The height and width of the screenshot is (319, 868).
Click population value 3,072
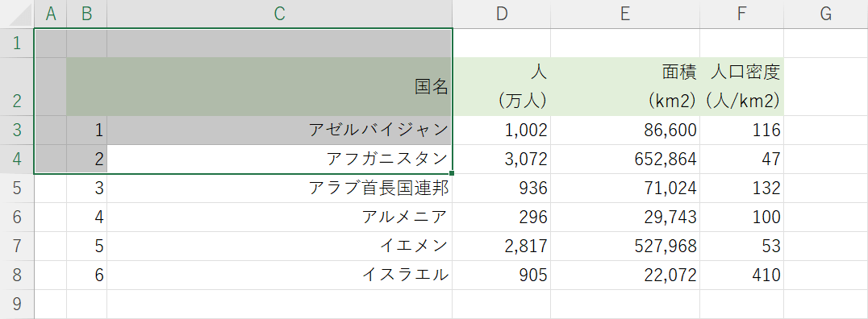[502, 159]
